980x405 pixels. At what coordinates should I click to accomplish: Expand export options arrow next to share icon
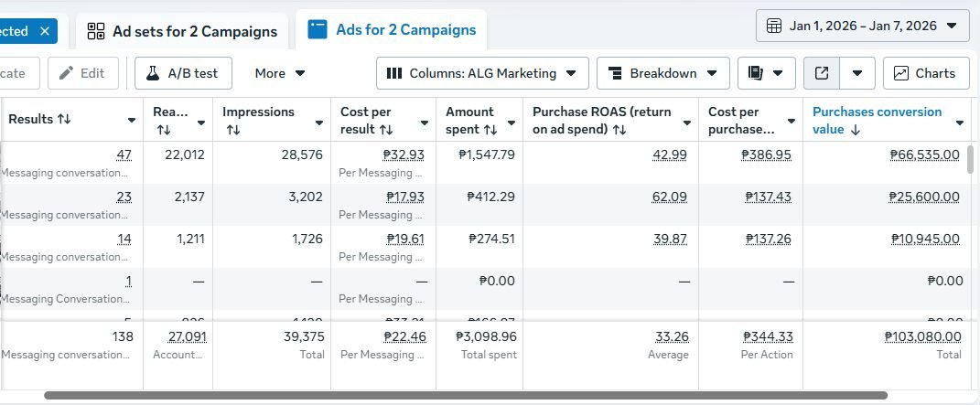click(x=857, y=73)
